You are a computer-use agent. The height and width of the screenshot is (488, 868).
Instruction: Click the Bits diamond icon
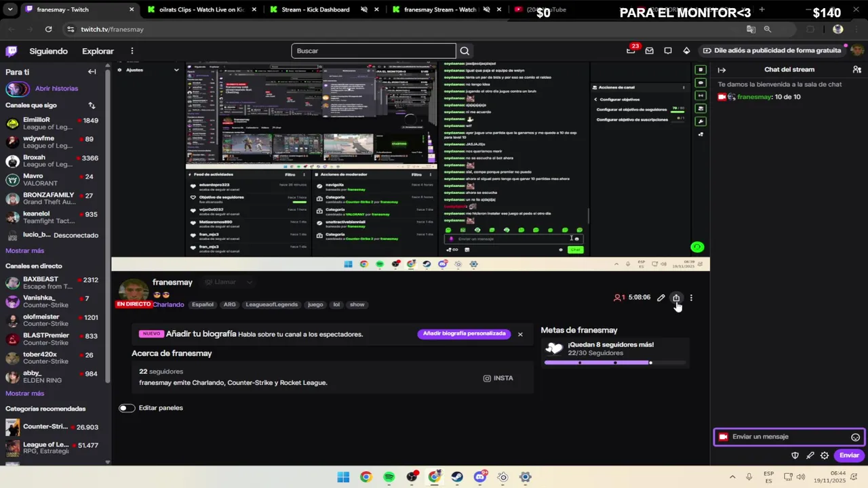[686, 51]
